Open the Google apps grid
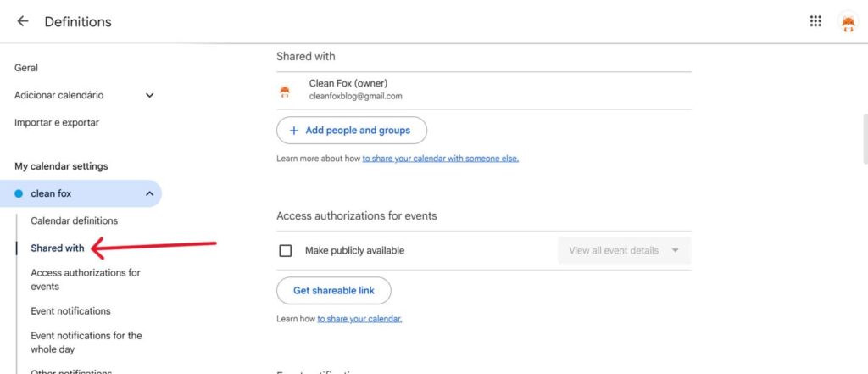868x374 pixels. (815, 21)
